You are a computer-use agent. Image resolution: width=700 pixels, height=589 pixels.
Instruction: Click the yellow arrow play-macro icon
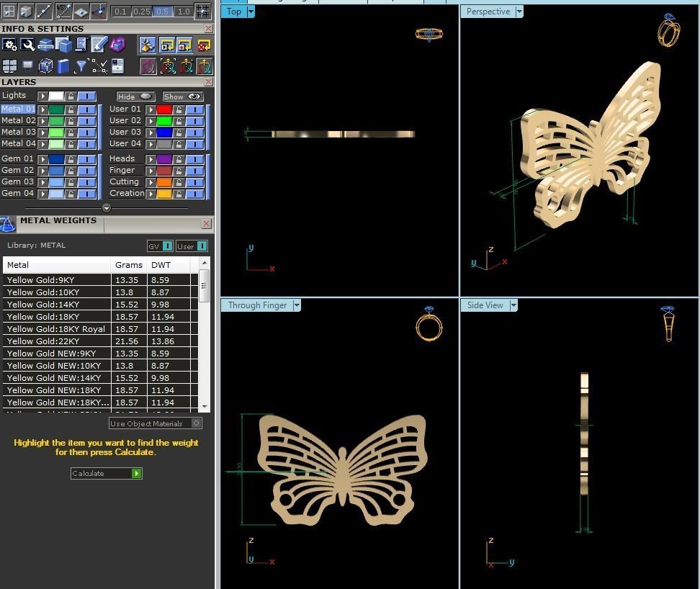[167, 45]
